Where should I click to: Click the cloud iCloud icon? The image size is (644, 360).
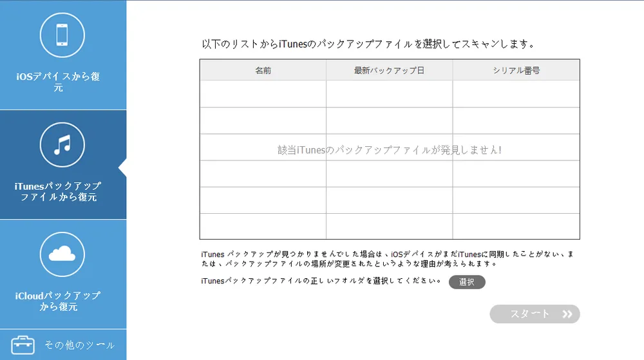click(x=62, y=254)
